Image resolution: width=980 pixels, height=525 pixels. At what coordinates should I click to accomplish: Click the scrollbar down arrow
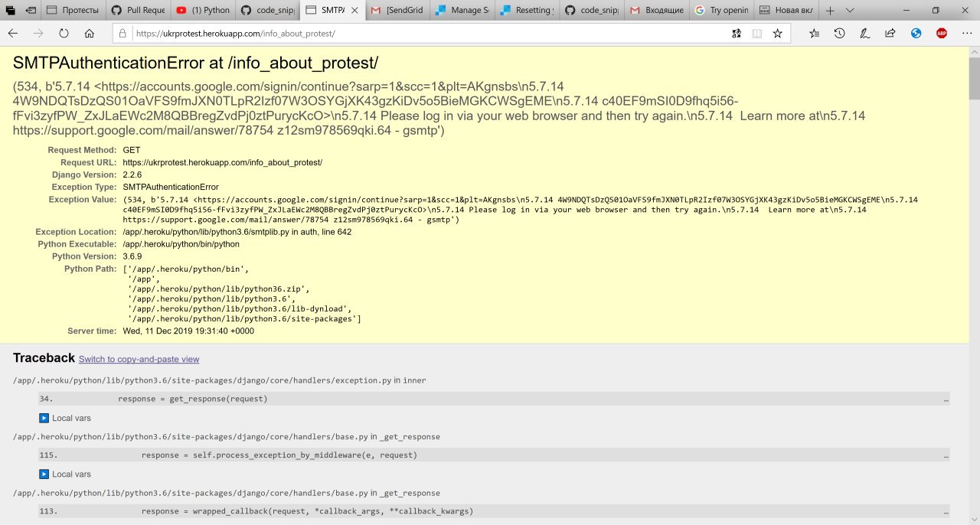974,518
